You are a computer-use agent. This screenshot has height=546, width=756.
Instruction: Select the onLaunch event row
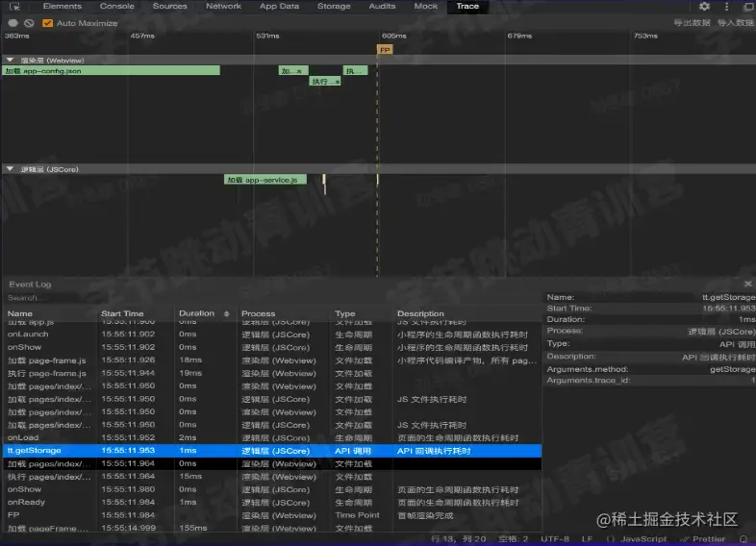(272, 335)
